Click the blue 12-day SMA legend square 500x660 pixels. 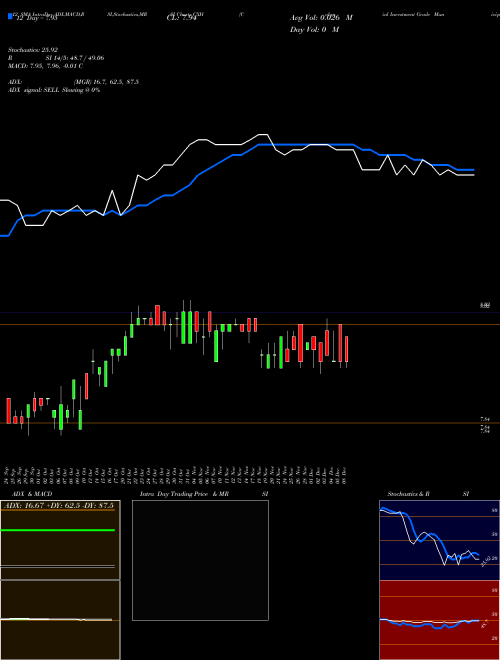pos(10,17)
